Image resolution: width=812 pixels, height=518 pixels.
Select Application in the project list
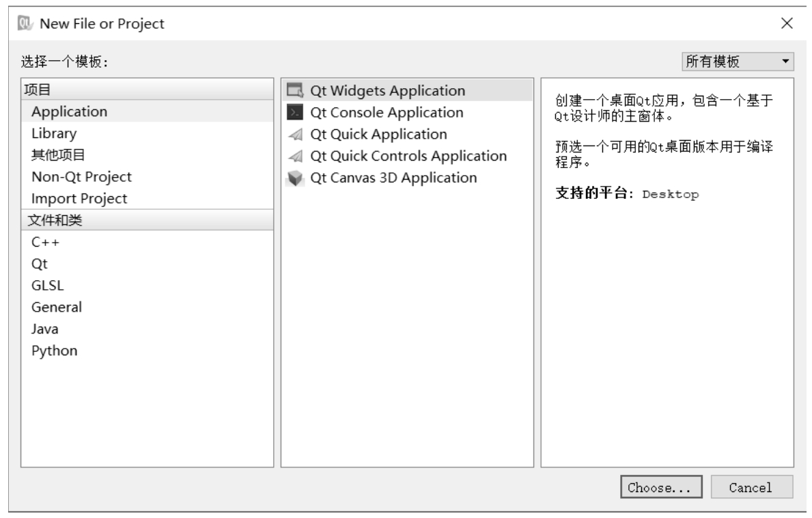coord(147,111)
